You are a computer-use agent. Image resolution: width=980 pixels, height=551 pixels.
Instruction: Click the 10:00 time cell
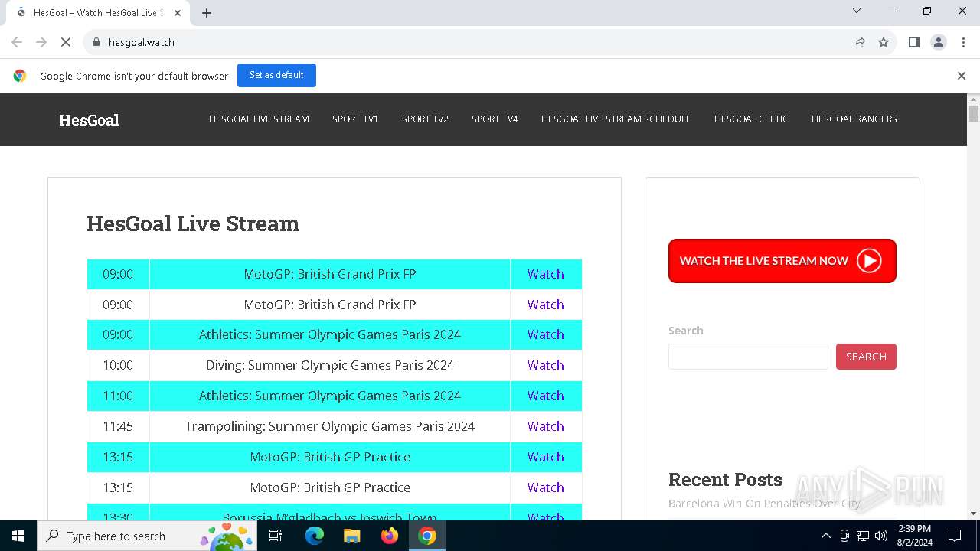(118, 365)
